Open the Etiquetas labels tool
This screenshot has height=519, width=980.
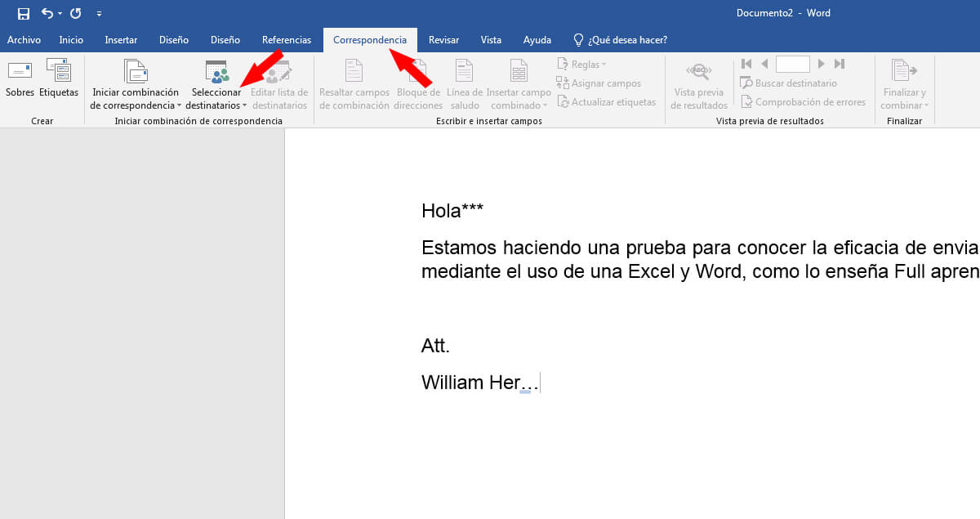click(x=59, y=79)
